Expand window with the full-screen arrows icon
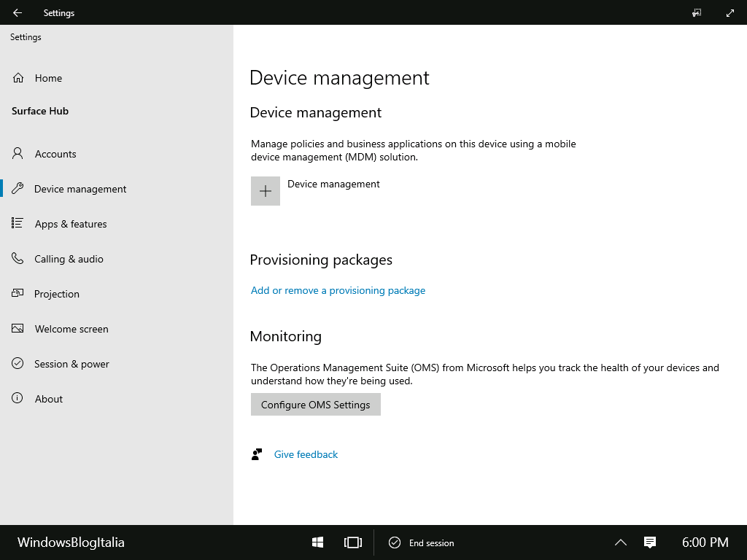Image resolution: width=747 pixels, height=560 pixels. point(729,13)
